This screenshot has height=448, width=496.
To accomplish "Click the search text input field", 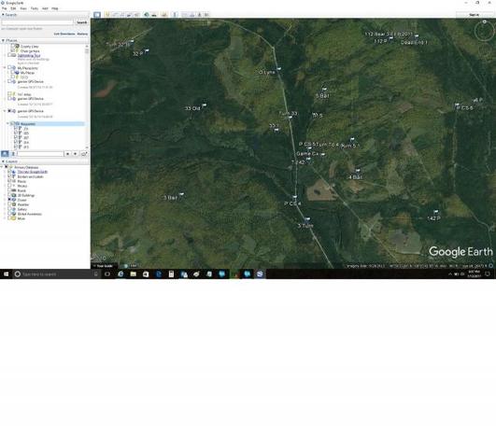I will [37, 22].
